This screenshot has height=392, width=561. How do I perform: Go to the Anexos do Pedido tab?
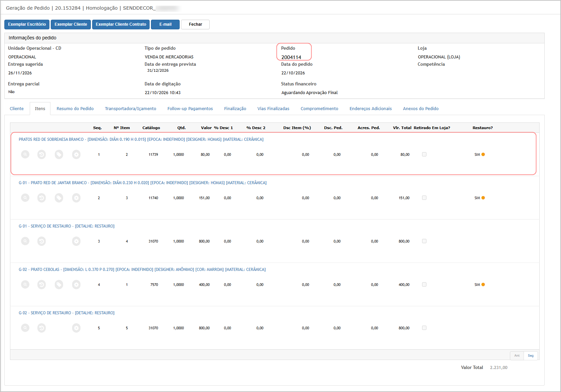tap(421, 109)
